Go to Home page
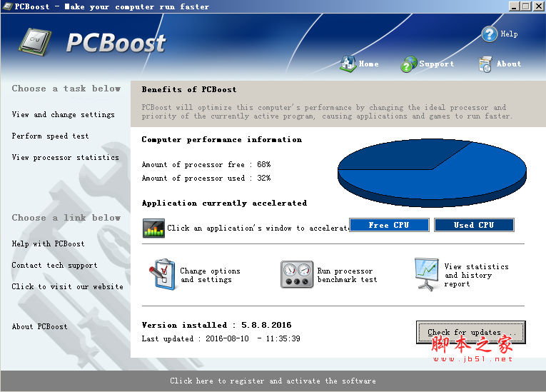Screen dimensions: 546x392 coord(368,64)
